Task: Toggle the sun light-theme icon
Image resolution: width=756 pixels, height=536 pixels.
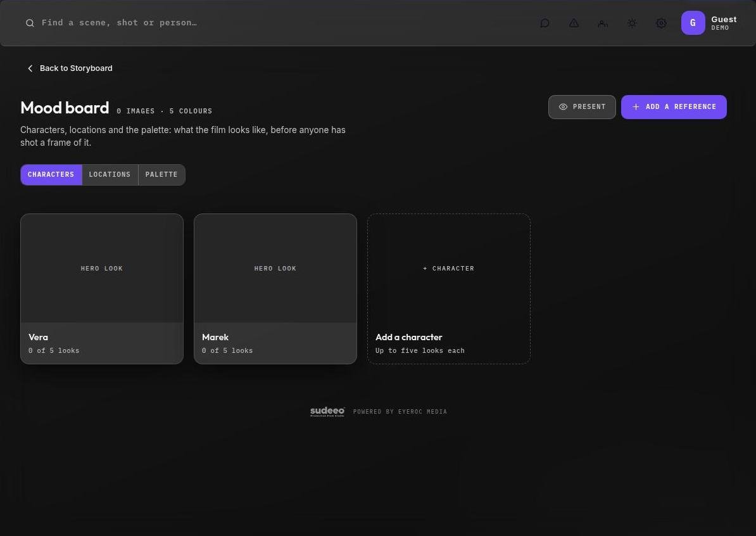Action: click(632, 23)
